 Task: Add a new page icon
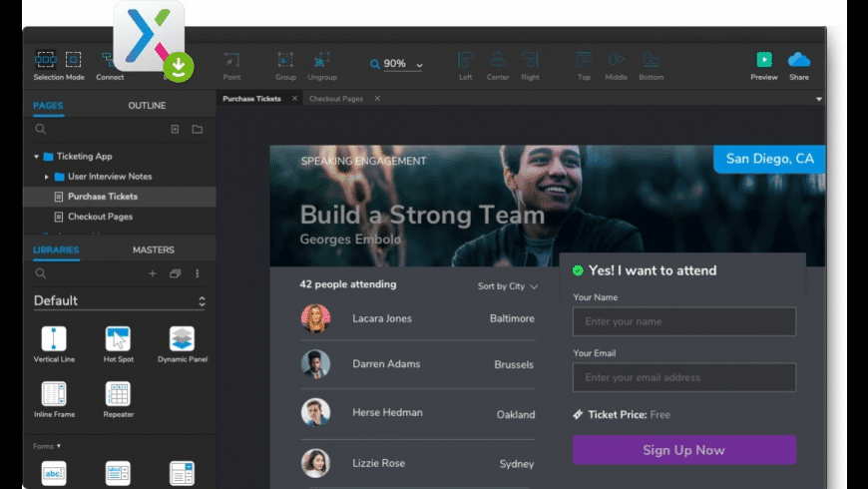[x=175, y=129]
